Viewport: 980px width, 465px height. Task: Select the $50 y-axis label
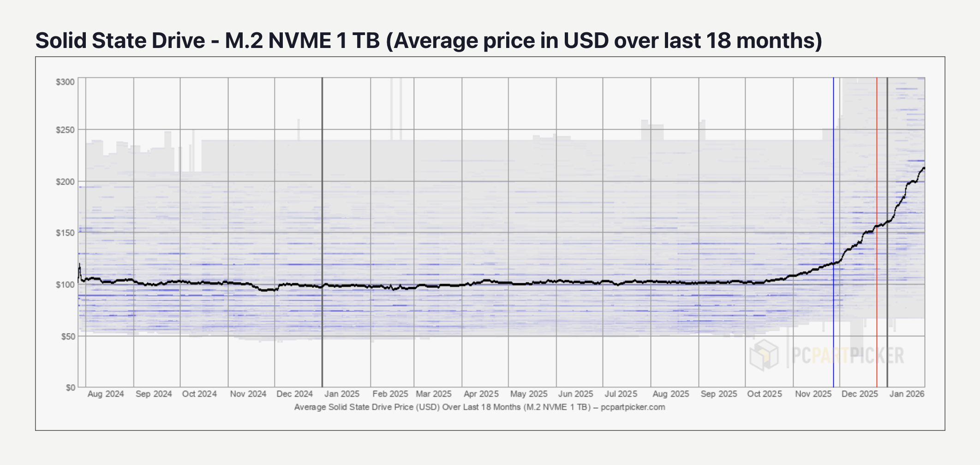pos(68,336)
